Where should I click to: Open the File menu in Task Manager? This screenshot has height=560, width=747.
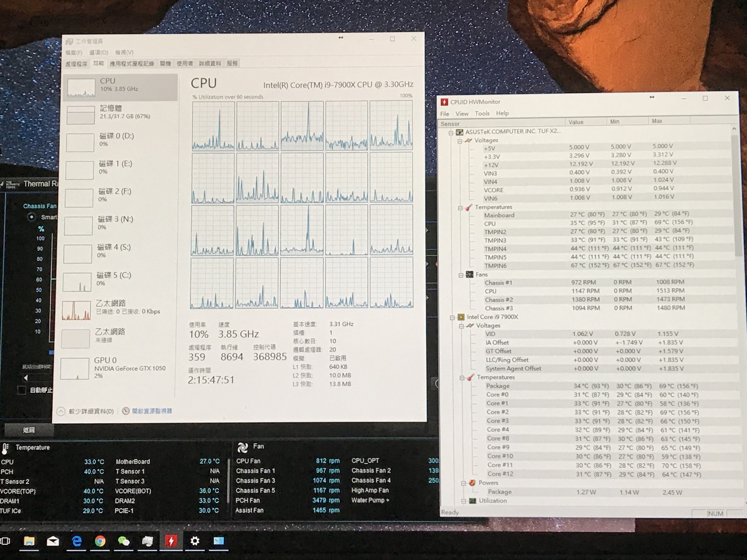pyautogui.click(x=74, y=53)
